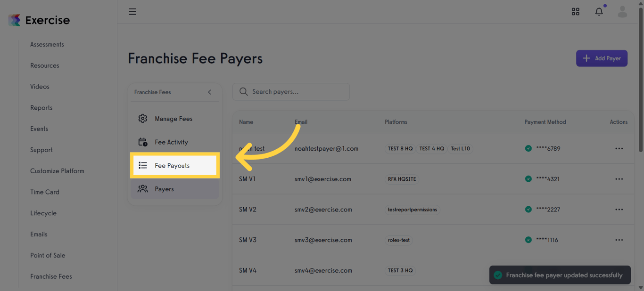The height and width of the screenshot is (291, 644).
Task: Open the actions menu for noah test
Action: click(x=619, y=148)
